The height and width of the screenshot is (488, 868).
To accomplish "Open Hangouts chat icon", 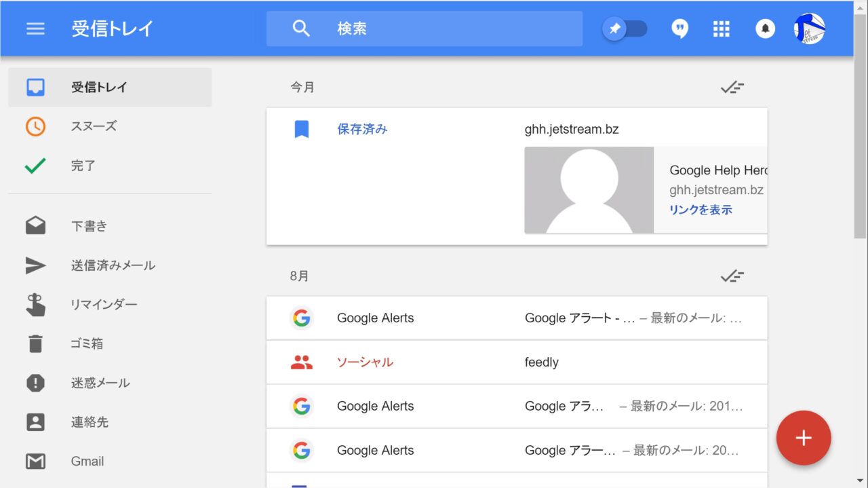I will (679, 29).
